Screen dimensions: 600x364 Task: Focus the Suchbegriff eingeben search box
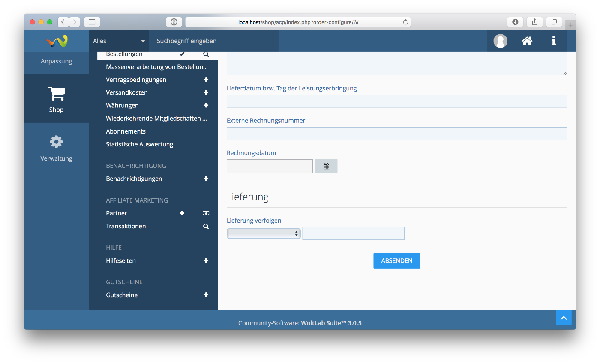[213, 41]
